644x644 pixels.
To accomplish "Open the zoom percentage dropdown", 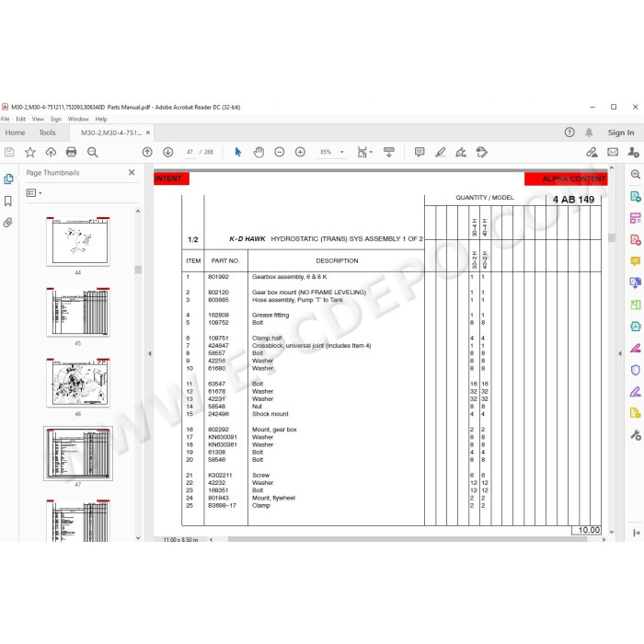I will [x=341, y=153].
